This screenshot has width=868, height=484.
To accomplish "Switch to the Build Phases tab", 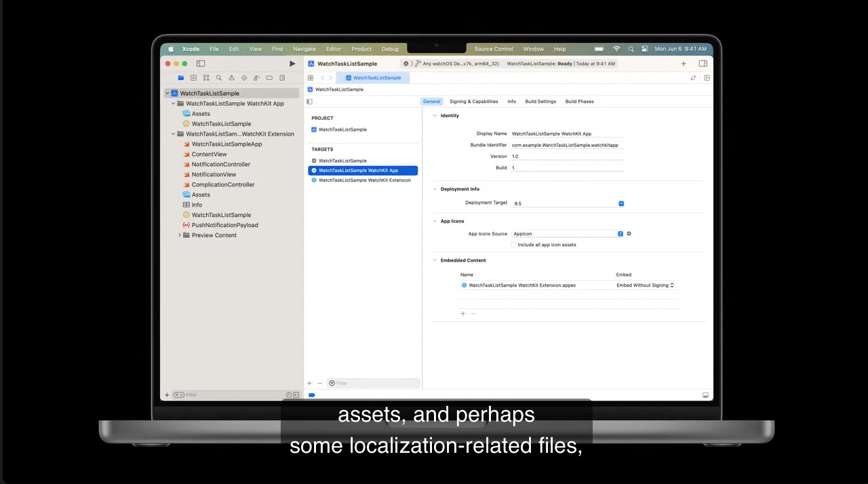I will tap(580, 102).
